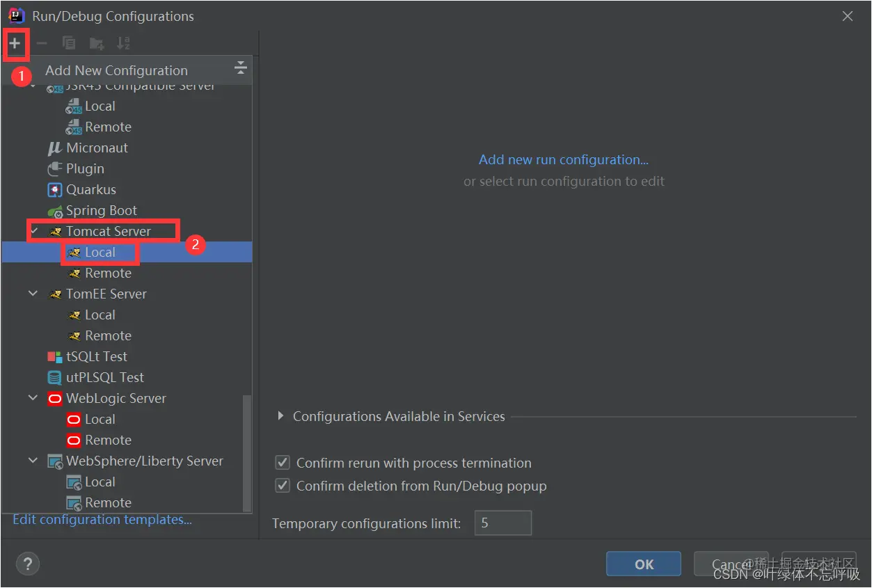Click the JSR45 Local server icon

(x=74, y=106)
